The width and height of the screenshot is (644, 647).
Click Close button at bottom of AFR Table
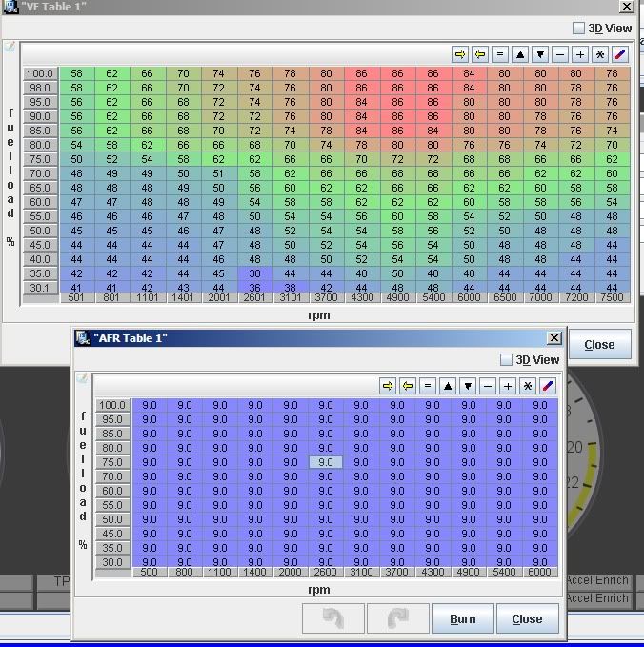point(527,618)
